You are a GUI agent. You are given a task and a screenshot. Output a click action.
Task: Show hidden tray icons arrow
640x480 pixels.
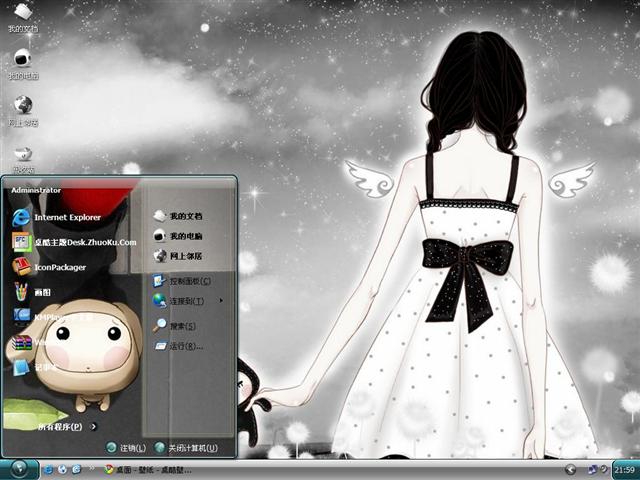(571, 470)
